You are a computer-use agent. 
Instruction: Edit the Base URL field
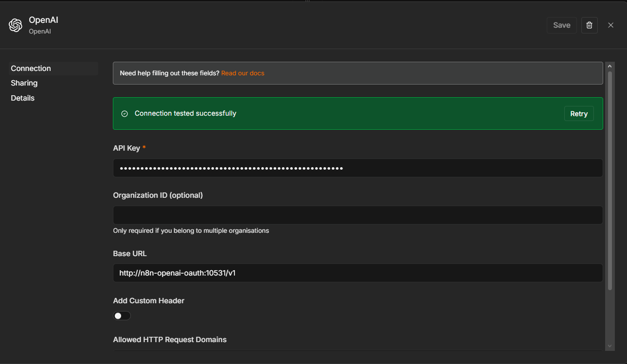click(x=358, y=273)
